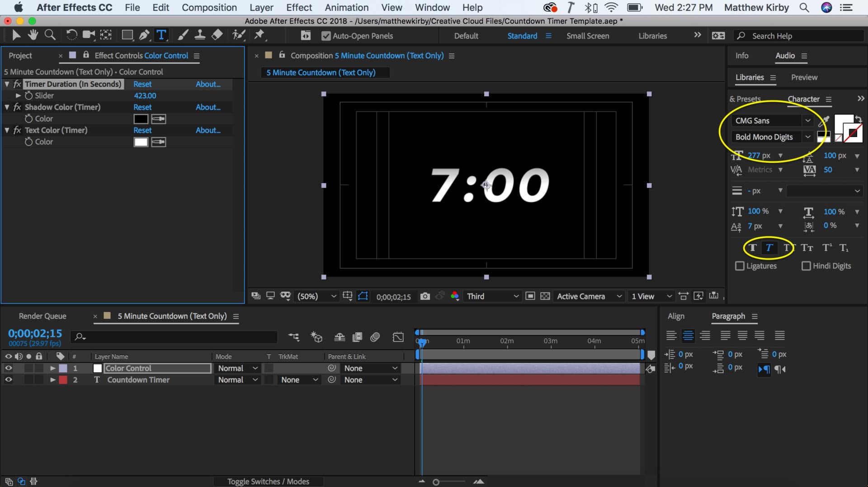
Task: Click the font eyedropper in Character panel
Action: 824,120
